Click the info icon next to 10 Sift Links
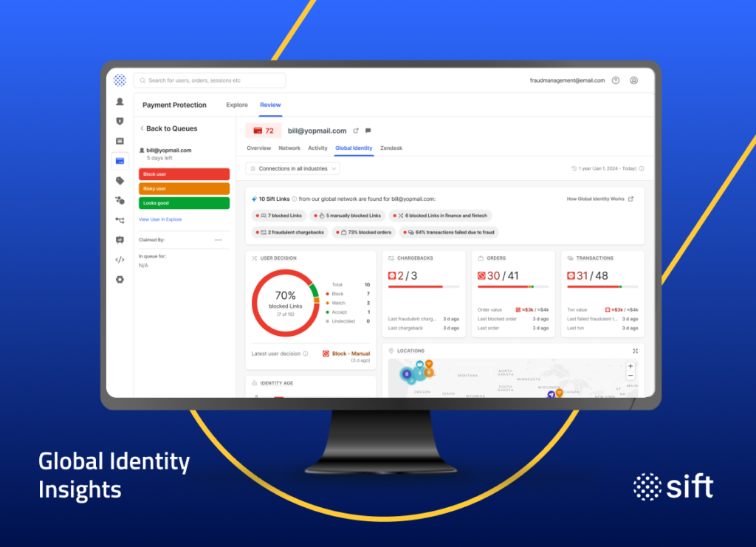The image size is (756, 547). 294,199
